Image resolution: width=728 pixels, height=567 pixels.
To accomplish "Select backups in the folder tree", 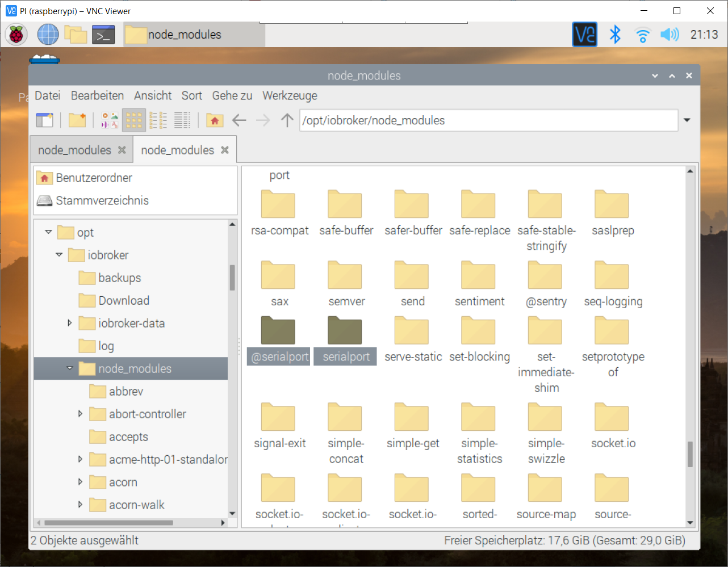I will (119, 278).
